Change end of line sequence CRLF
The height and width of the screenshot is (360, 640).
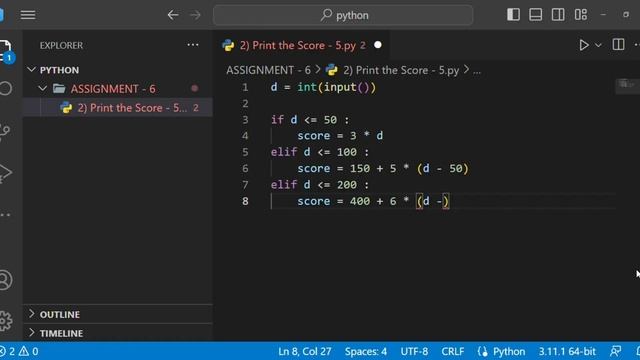453,351
